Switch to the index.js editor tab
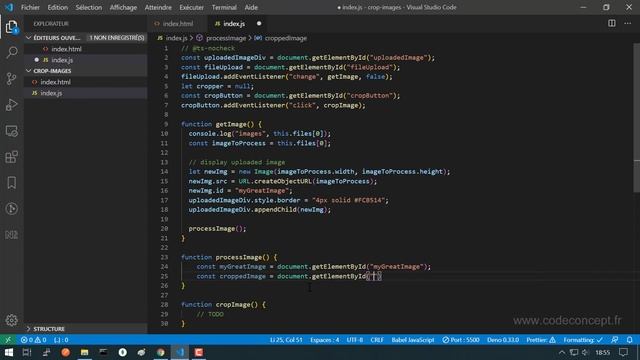 234,24
